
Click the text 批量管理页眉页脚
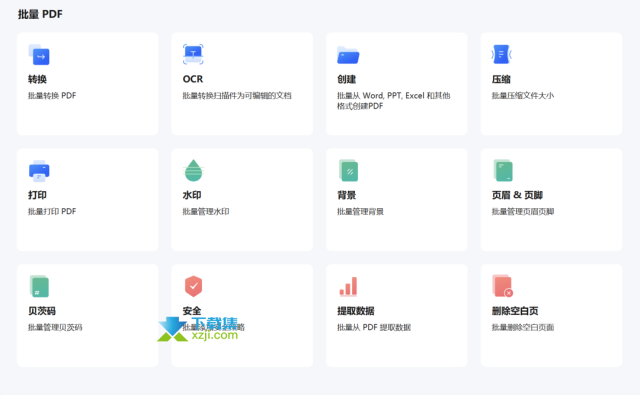(x=523, y=211)
